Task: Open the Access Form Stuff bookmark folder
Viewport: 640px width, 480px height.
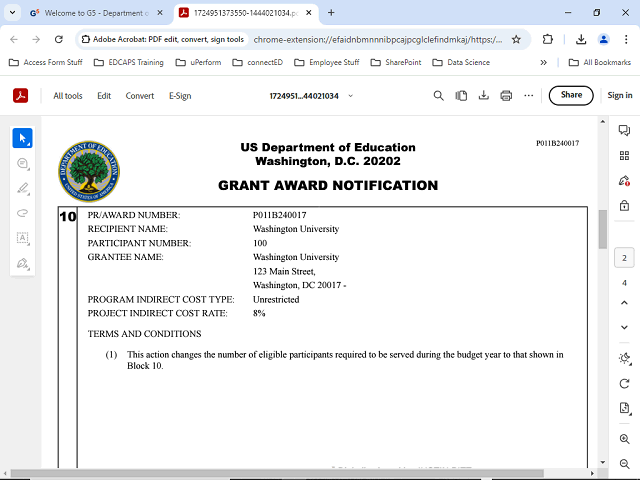Action: tap(46, 62)
